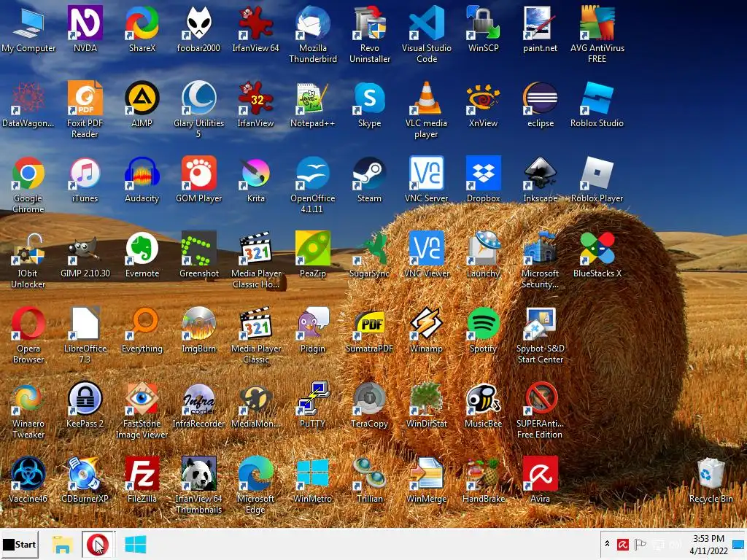Open File Explorer from the taskbar
This screenshot has width=747, height=560.
pyautogui.click(x=63, y=544)
